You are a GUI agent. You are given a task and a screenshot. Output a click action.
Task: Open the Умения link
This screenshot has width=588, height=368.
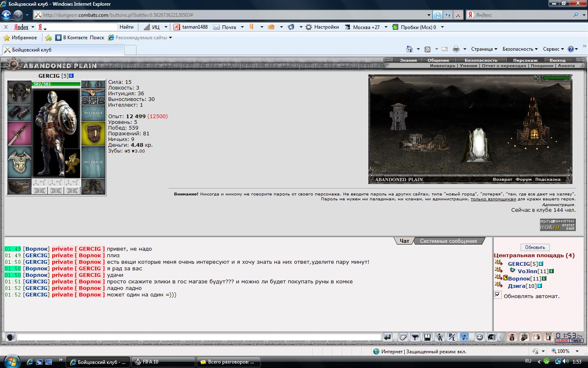[468, 65]
